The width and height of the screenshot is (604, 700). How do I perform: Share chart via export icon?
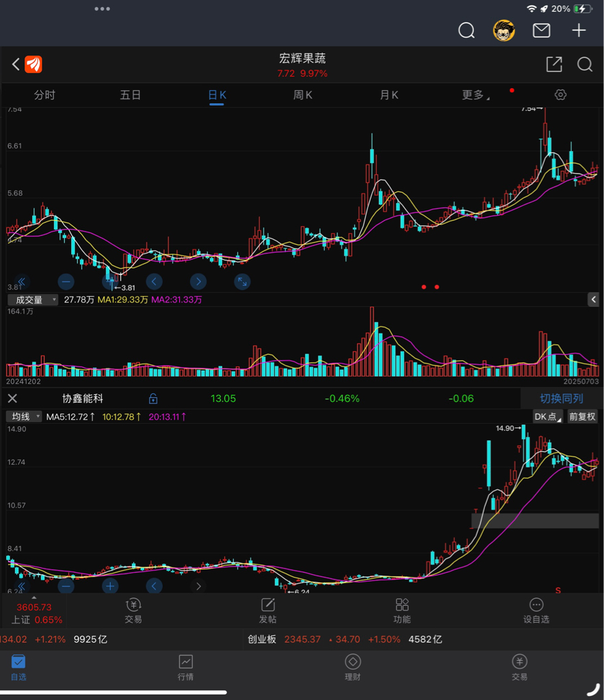554,64
